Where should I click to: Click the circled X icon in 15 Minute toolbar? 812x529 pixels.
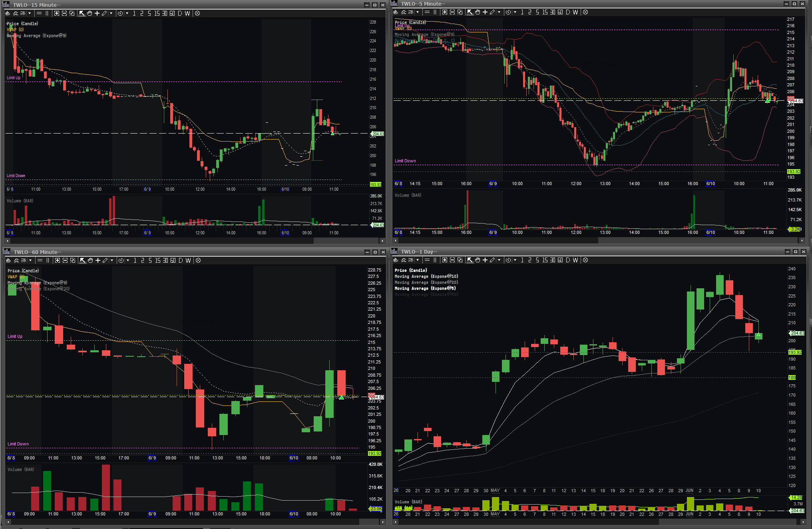197,13
